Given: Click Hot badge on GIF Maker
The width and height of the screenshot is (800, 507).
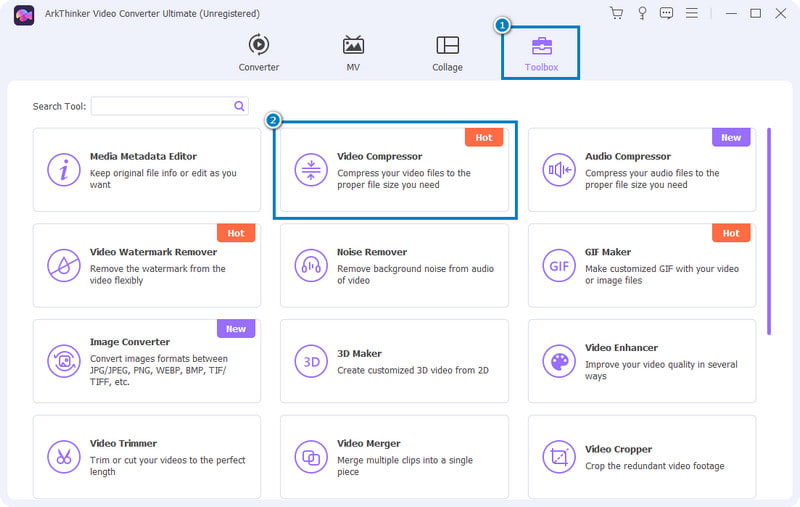Looking at the screenshot, I should (731, 233).
